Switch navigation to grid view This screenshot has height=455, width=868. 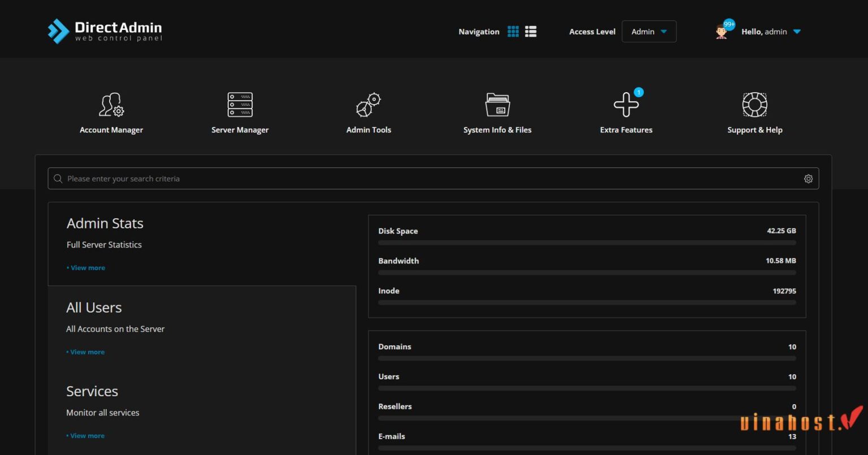pyautogui.click(x=513, y=32)
